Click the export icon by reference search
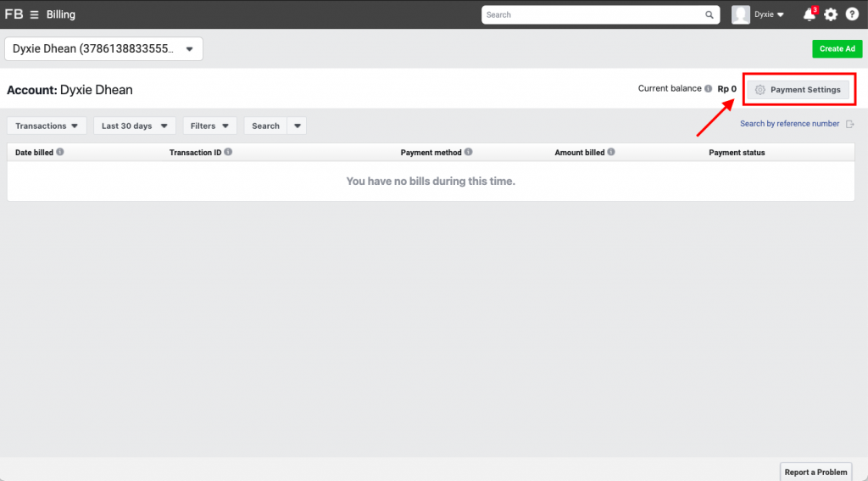 [x=849, y=124]
